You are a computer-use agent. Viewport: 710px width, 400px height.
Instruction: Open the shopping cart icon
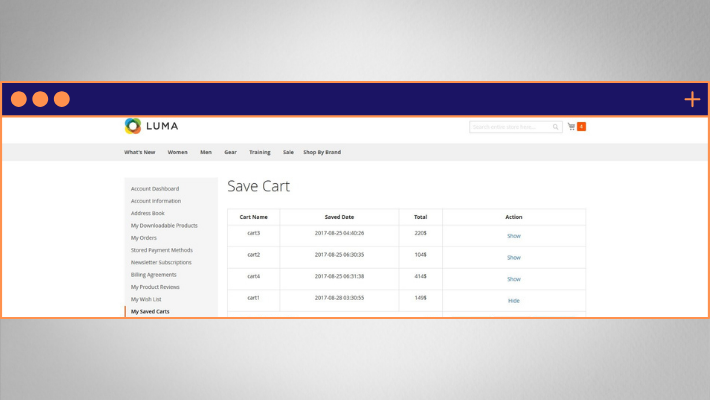tap(571, 127)
